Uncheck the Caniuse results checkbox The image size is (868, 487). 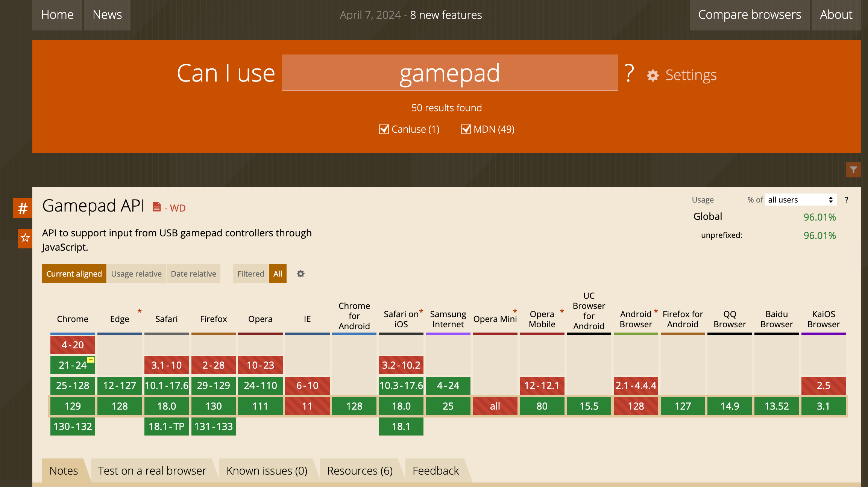[384, 129]
